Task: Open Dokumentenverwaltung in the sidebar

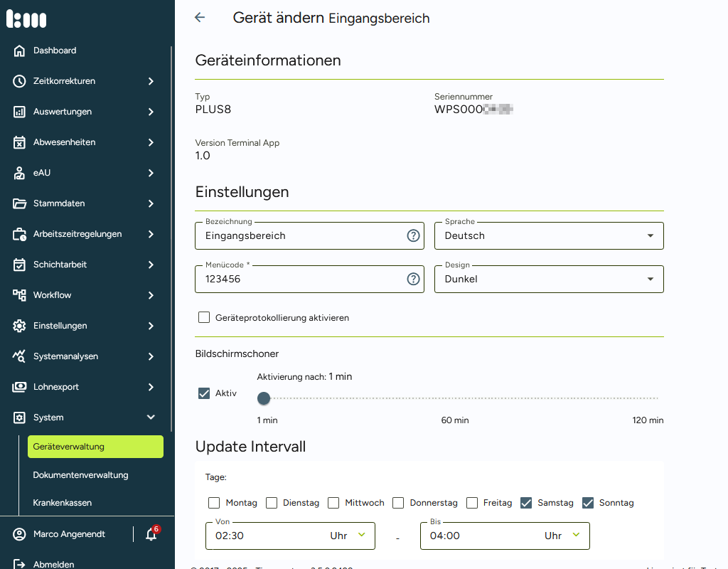Action: [x=80, y=475]
